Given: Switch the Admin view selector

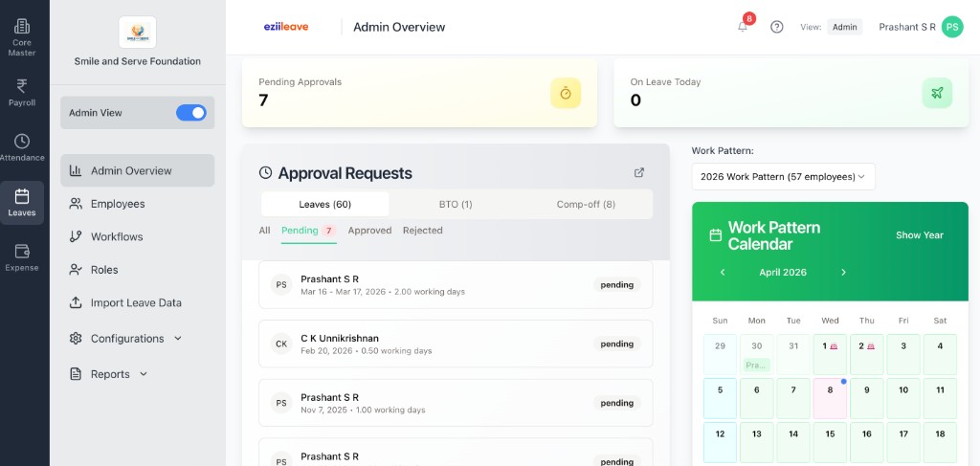Looking at the screenshot, I should 844,27.
